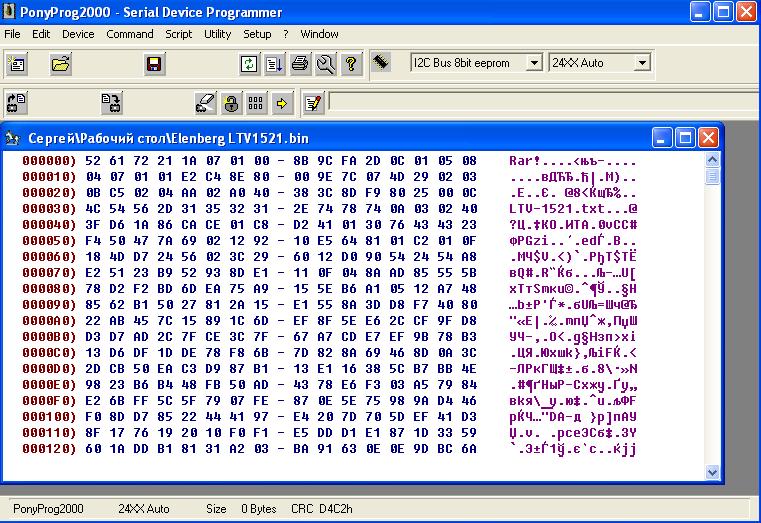Click the Edit Note pencil icon
This screenshot has width=761, height=523.
[313, 103]
